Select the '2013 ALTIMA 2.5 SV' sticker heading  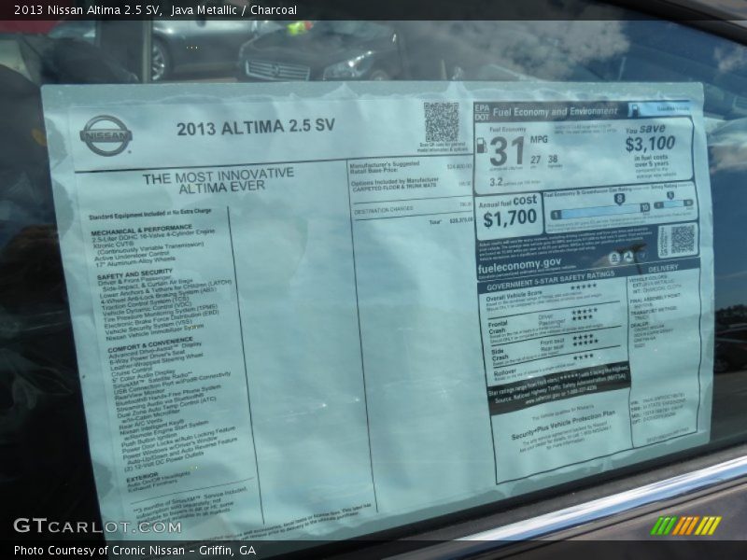(256, 127)
